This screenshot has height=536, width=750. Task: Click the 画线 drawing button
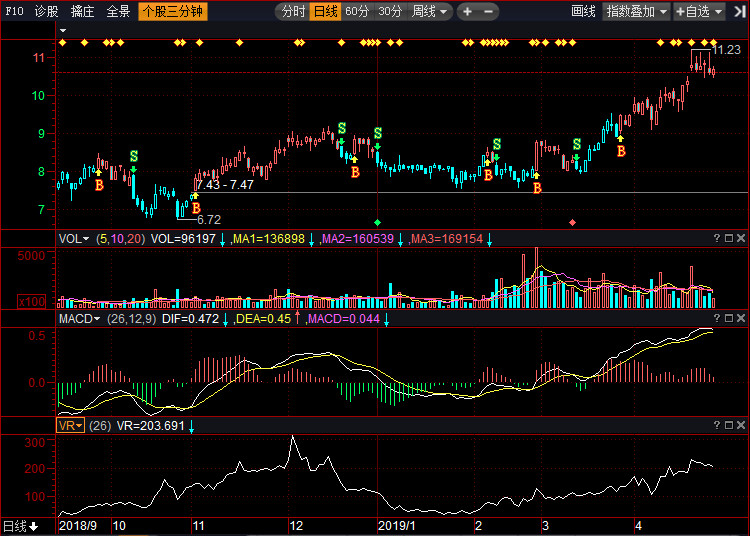point(583,12)
